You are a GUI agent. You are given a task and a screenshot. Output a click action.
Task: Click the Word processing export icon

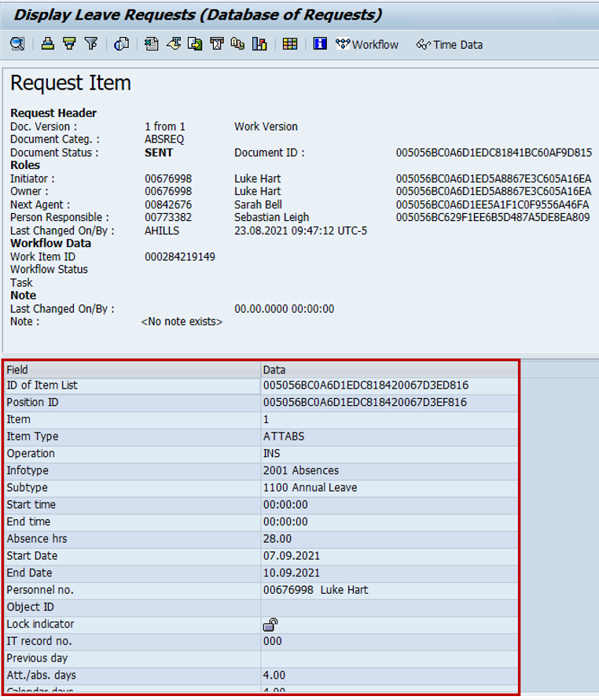[x=174, y=44]
